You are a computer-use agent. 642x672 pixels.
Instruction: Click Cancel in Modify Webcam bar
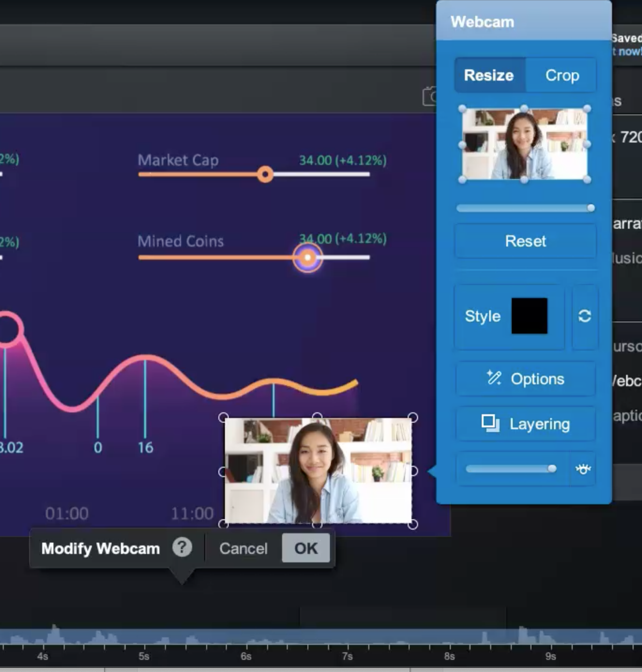(243, 548)
